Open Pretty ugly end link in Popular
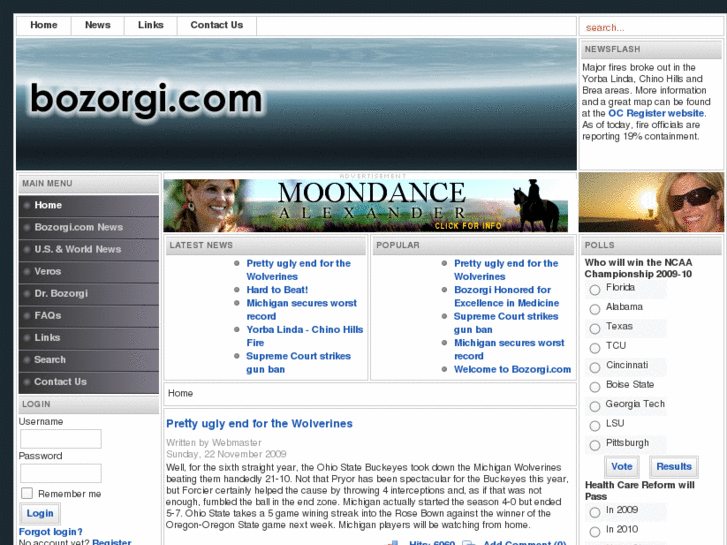The image size is (727, 545). pos(506,270)
